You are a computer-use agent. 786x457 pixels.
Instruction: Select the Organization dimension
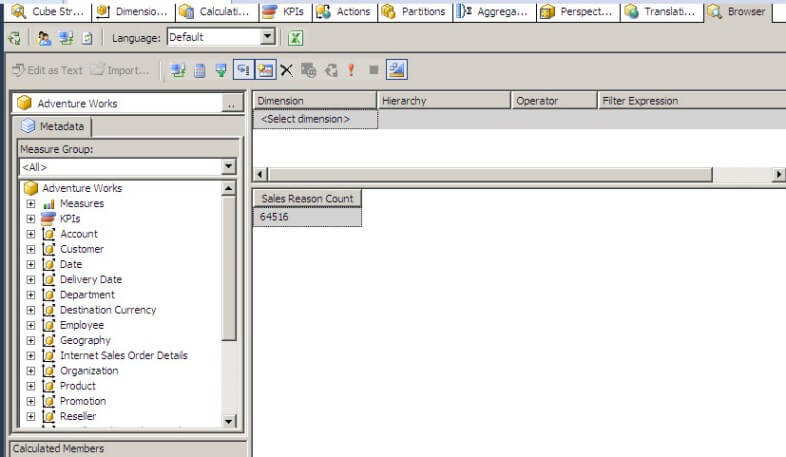pyautogui.click(x=89, y=371)
